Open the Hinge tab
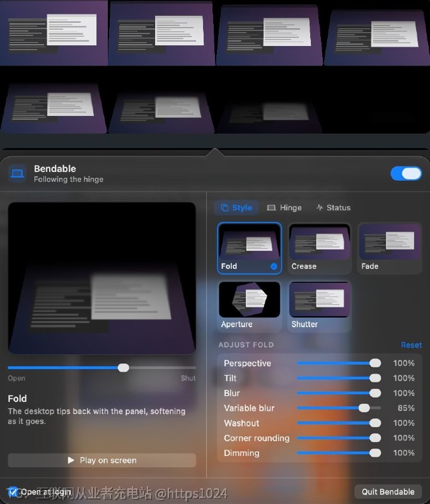The height and width of the screenshot is (504, 430). 284,208
